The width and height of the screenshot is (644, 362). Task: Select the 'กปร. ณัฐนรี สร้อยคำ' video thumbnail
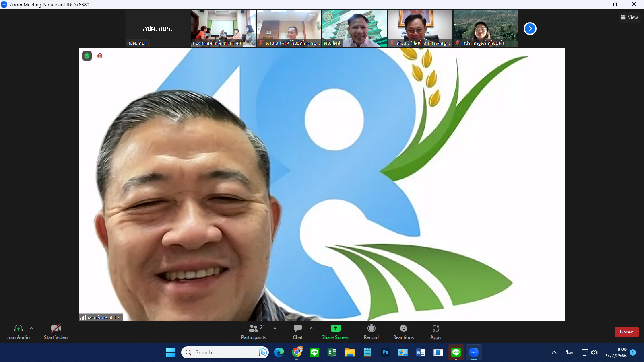point(486,29)
